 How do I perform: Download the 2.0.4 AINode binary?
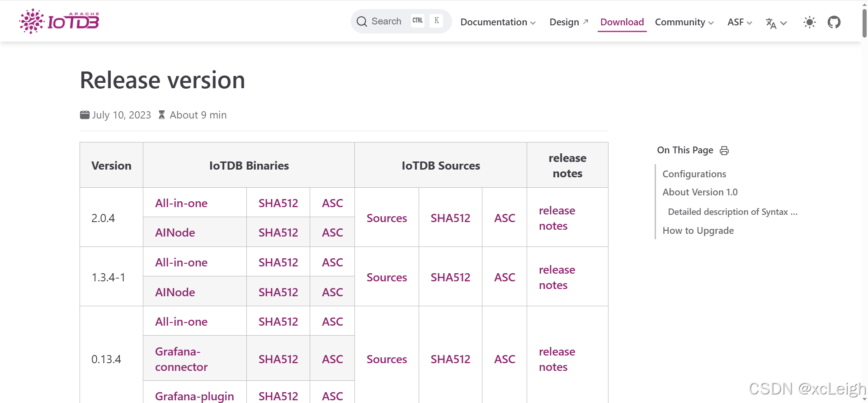175,232
